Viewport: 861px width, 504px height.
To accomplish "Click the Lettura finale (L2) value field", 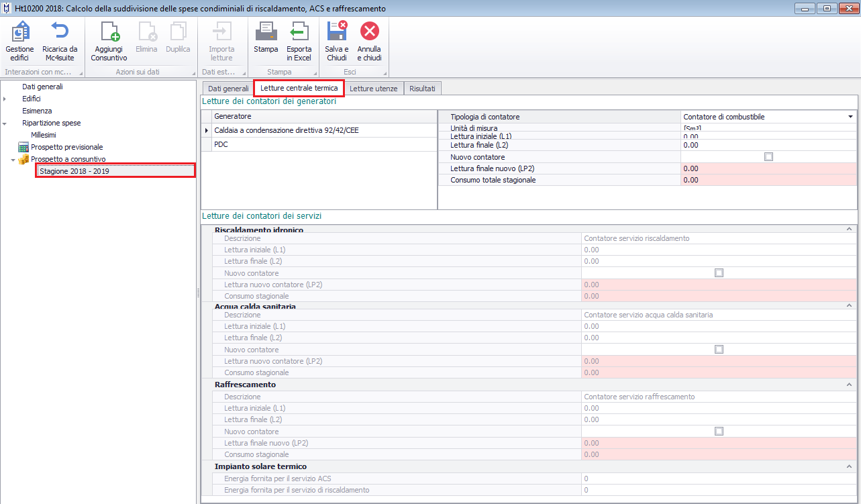I will [x=767, y=145].
